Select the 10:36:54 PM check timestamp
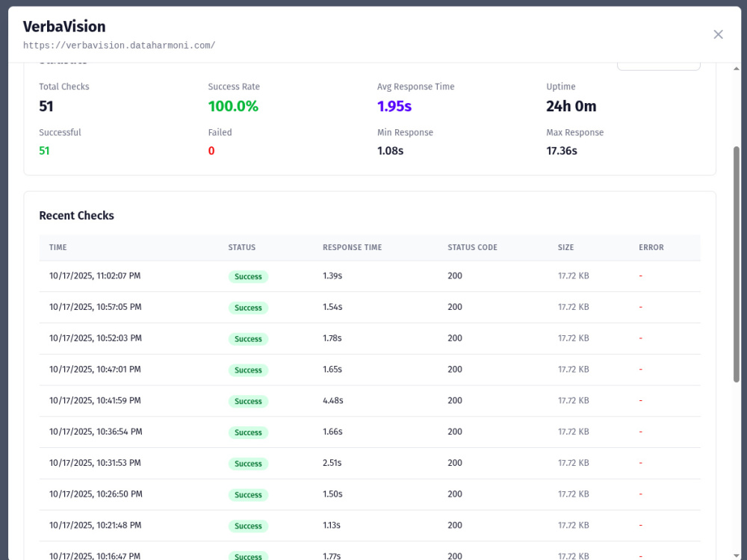 pyautogui.click(x=96, y=432)
